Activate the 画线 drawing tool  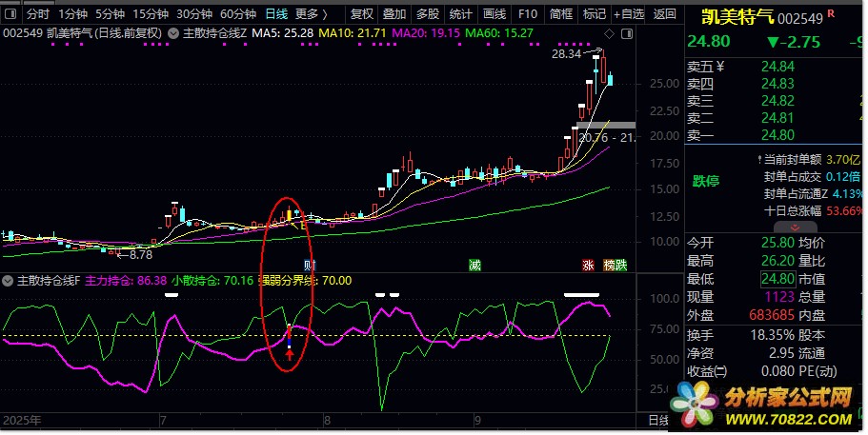click(495, 14)
